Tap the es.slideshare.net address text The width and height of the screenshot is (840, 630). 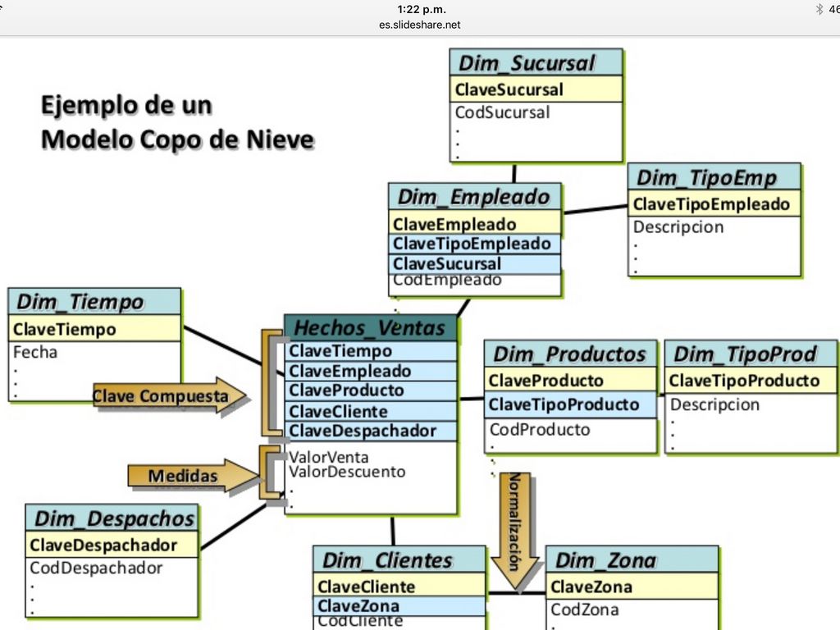tap(419, 25)
